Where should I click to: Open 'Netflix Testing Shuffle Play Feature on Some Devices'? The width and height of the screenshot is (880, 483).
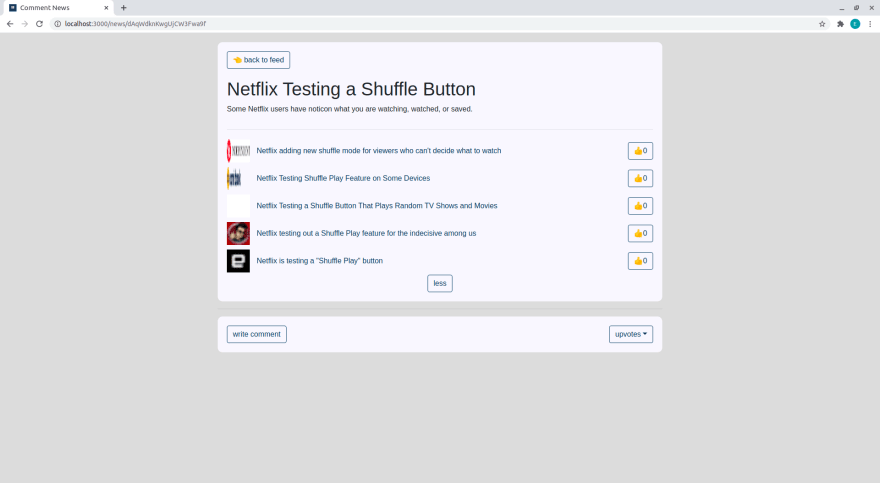tap(343, 178)
